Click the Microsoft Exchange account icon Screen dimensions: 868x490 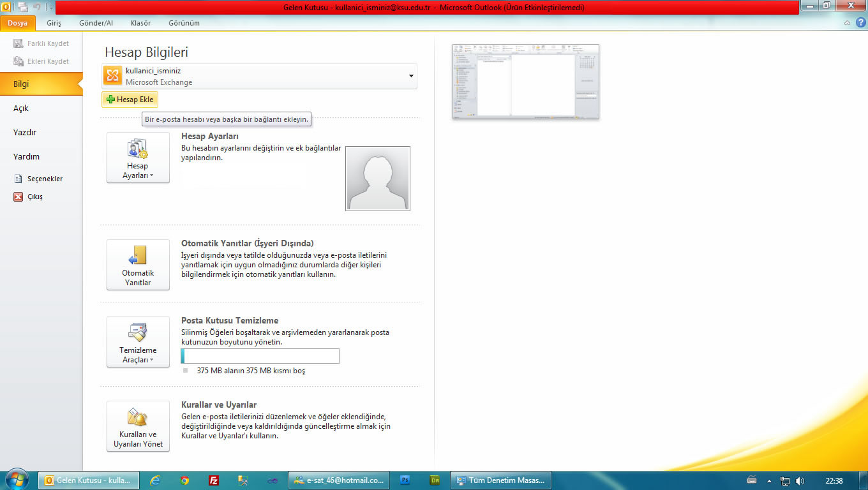click(113, 76)
